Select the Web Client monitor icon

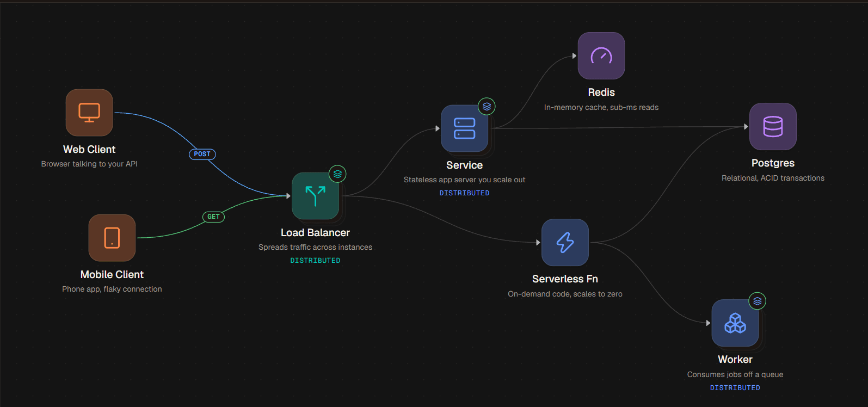[x=89, y=113]
